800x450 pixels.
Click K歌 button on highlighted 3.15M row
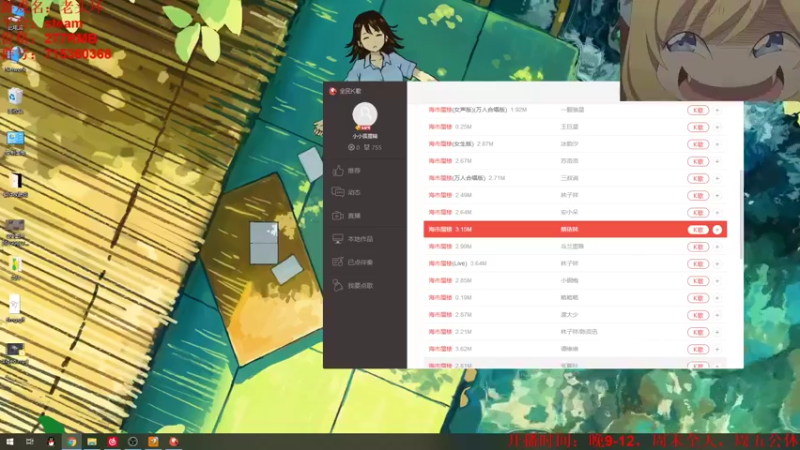tap(698, 230)
